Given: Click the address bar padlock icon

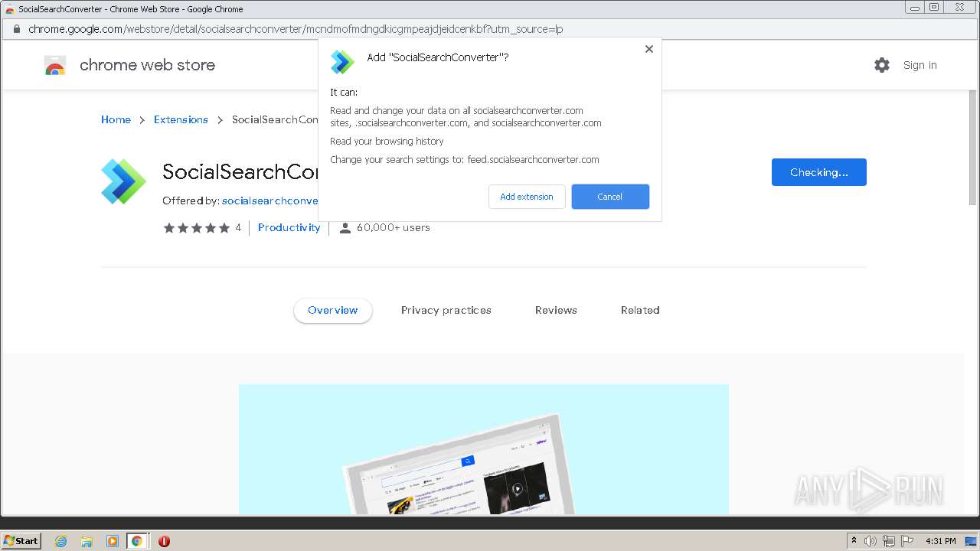Looking at the screenshot, I should (15, 29).
